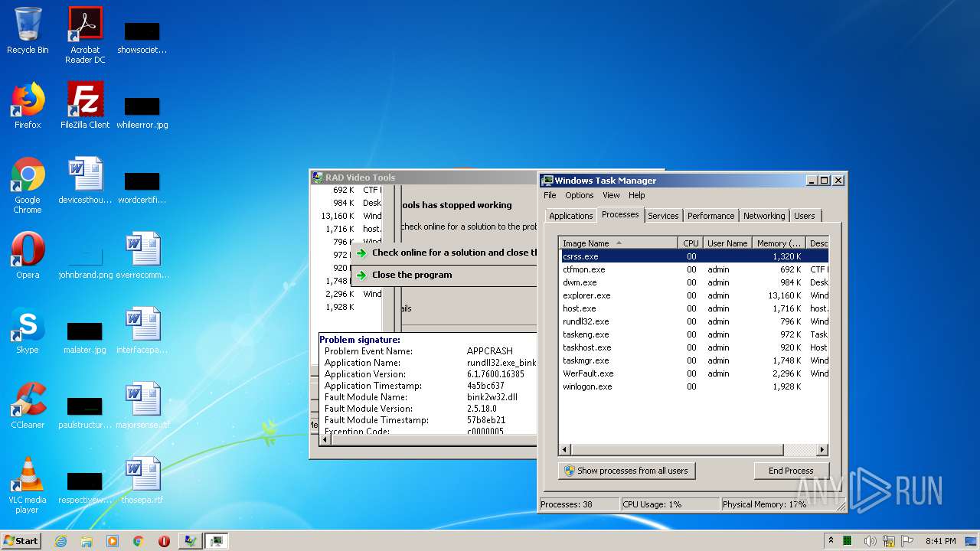Select the interfacepa Word document icon

coord(142,331)
